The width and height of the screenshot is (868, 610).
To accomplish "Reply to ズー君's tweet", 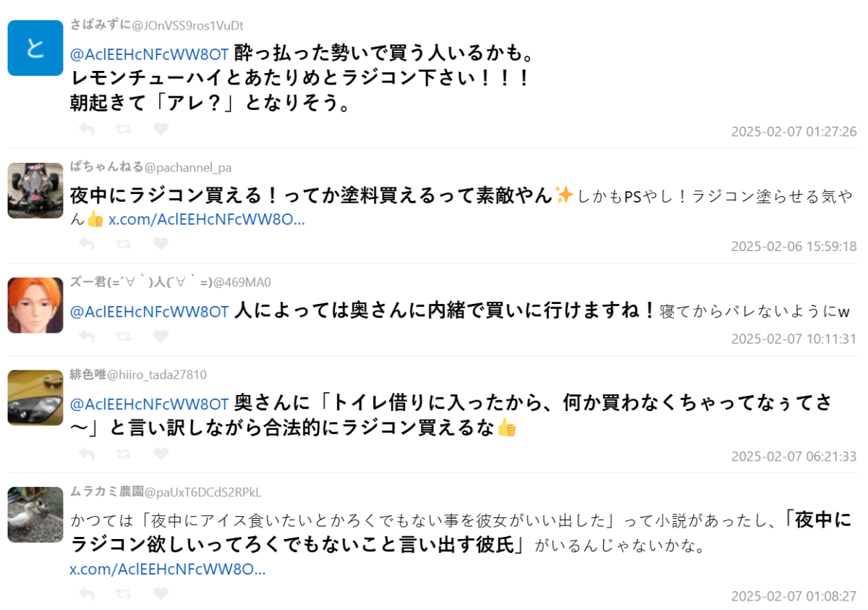I will [87, 336].
